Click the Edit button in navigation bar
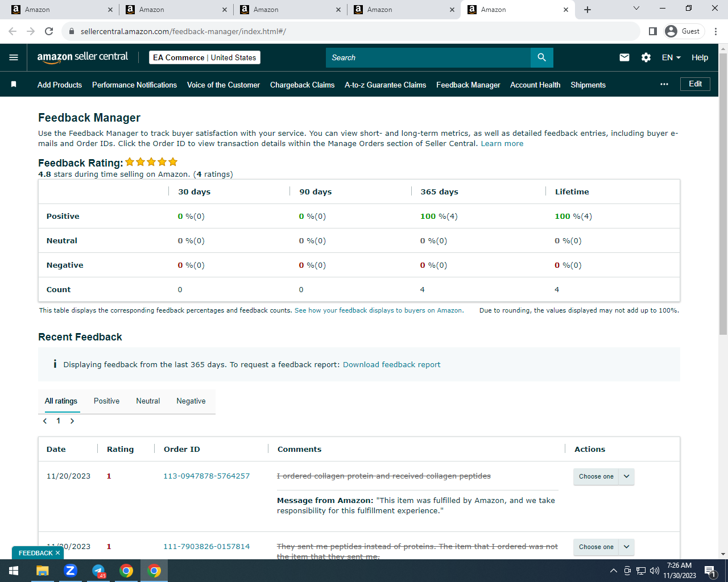The width and height of the screenshot is (728, 582). 695,84
